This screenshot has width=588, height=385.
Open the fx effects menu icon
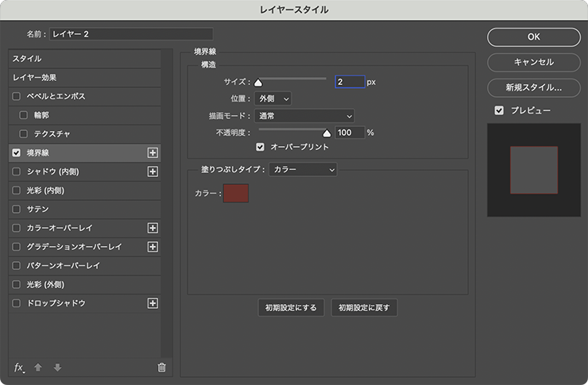[x=20, y=368]
